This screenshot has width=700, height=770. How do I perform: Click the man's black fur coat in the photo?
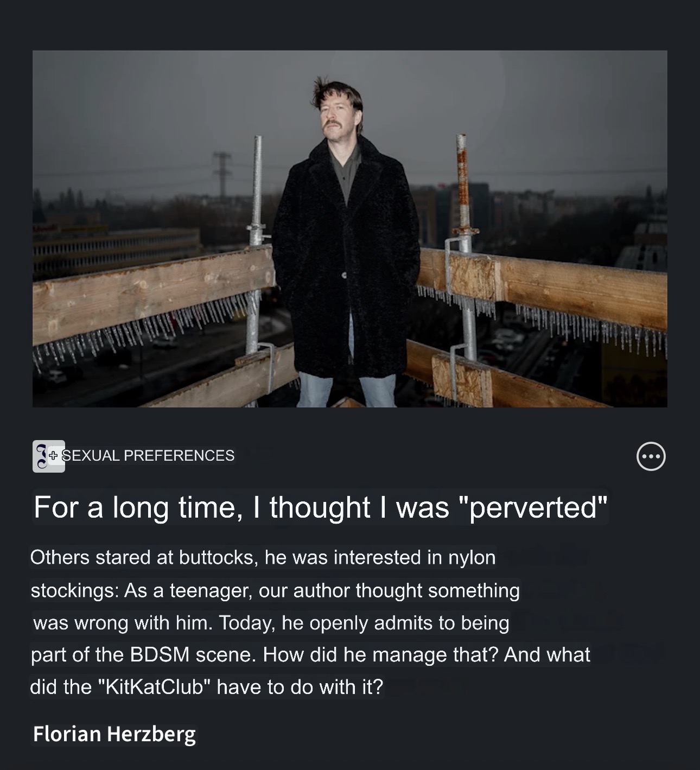click(x=345, y=260)
